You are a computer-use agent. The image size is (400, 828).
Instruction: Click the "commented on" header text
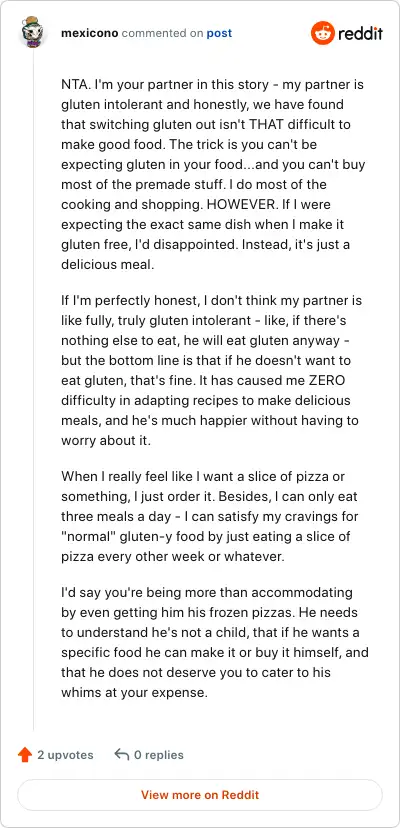coord(162,33)
